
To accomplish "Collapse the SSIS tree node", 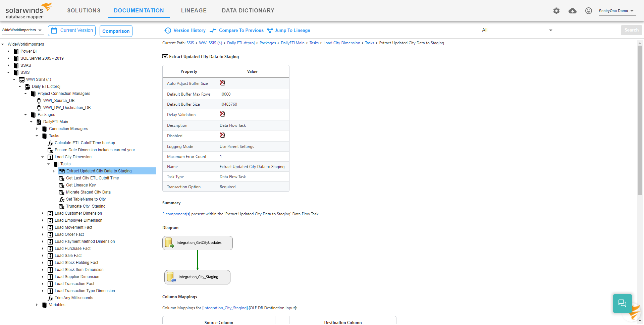I will (x=8, y=72).
